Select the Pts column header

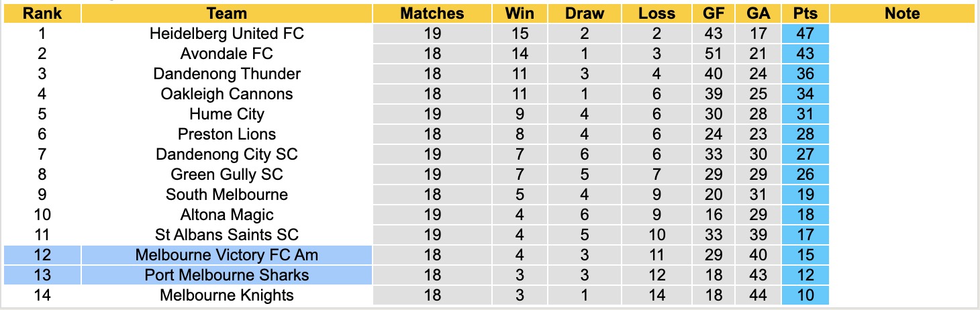click(805, 13)
